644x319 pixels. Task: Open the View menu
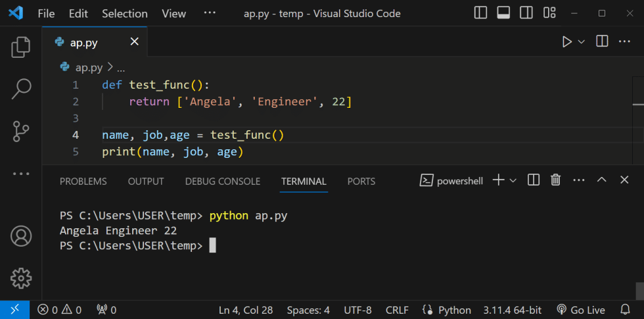173,14
